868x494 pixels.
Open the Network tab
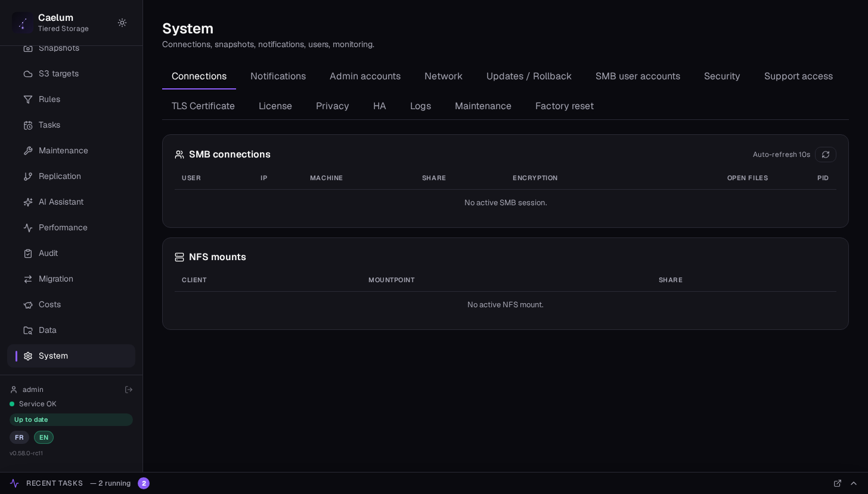pyautogui.click(x=444, y=76)
